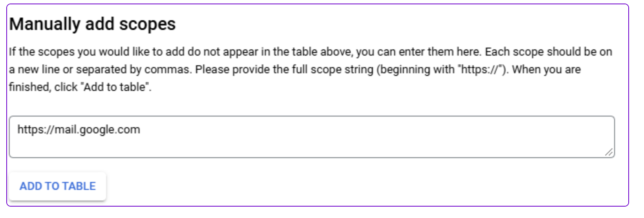The image size is (644, 218).
Task: Click the entered https://mail.google.com text
Action: (x=79, y=130)
